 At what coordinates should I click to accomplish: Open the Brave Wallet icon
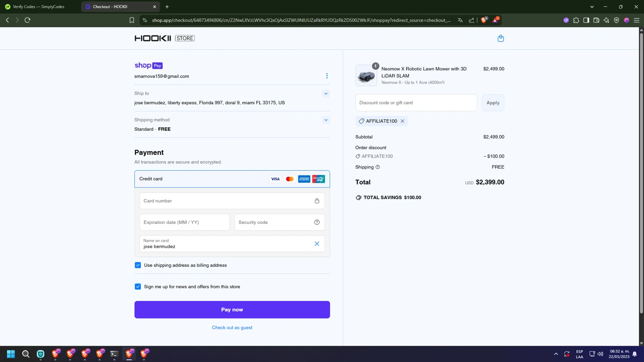click(596, 20)
